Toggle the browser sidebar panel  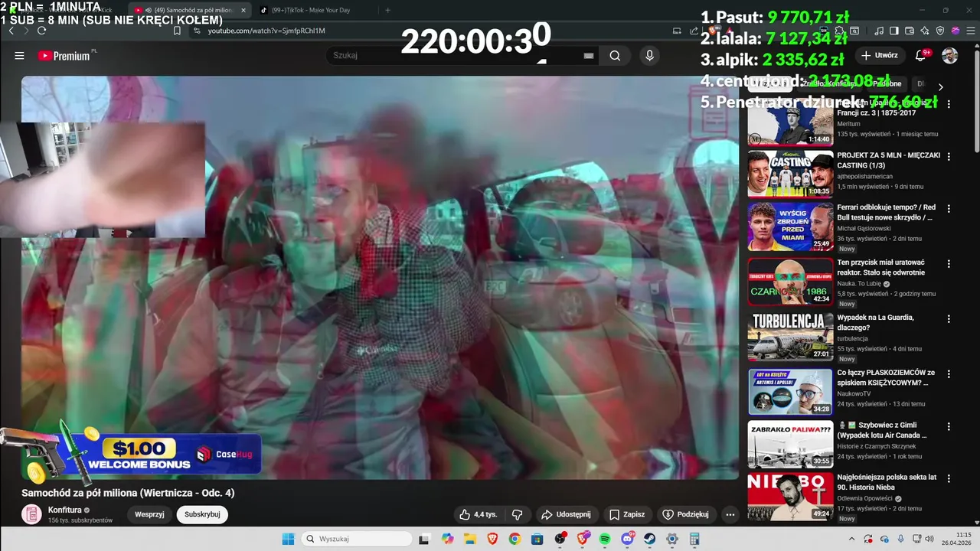[894, 31]
